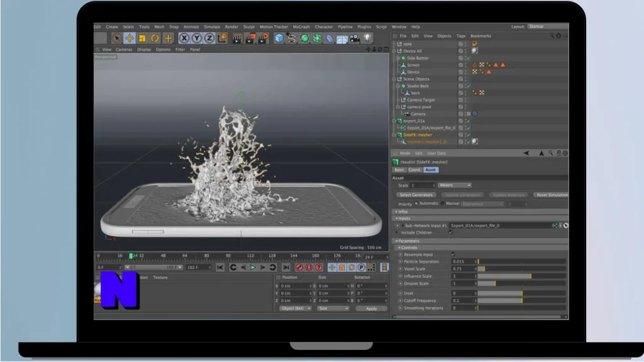Click the lock icon in Attribute Manager
644x362 pixels.
tap(558, 153)
